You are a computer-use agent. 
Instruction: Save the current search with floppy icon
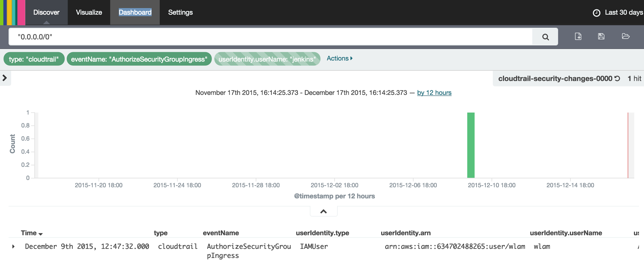pyautogui.click(x=601, y=36)
